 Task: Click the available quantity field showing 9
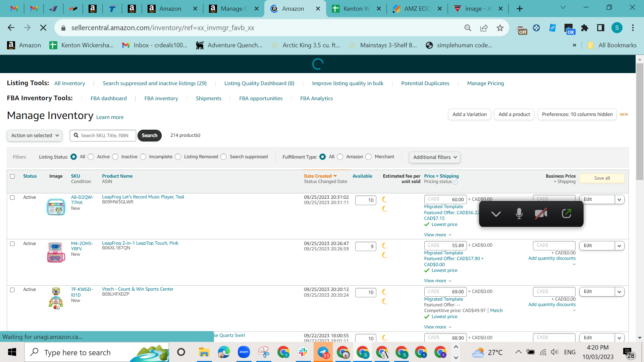pyautogui.click(x=366, y=246)
